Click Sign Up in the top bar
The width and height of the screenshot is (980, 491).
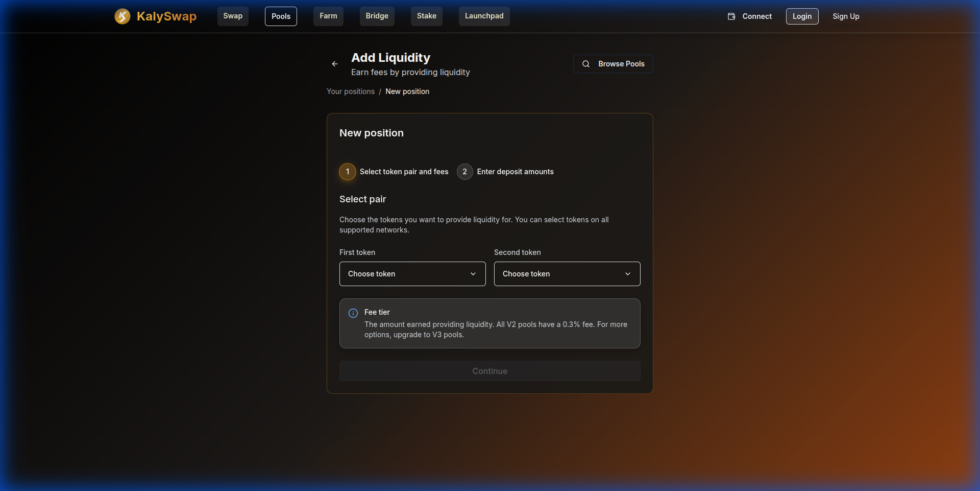[846, 16]
